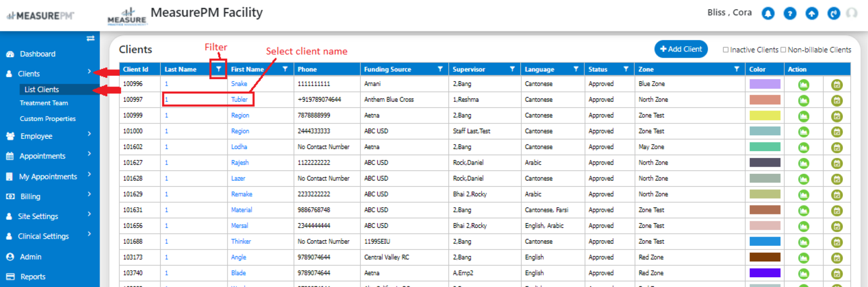Expand the My Appointments sidebar chevron
868x287 pixels.
coord(89,174)
